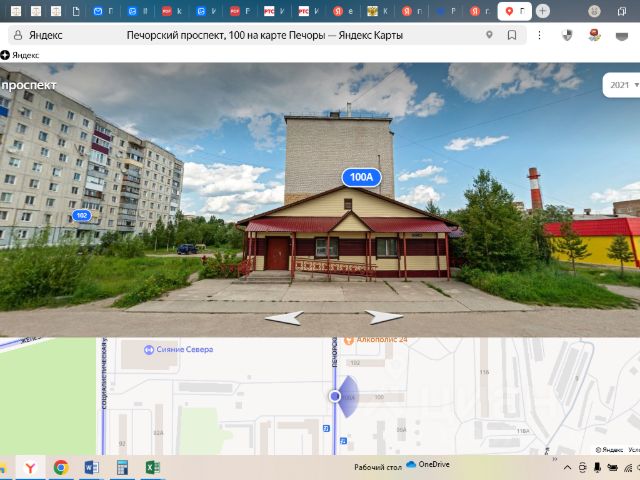
Task: Expand the Рабочий стол toolbar double chevron
Action: 555,459
